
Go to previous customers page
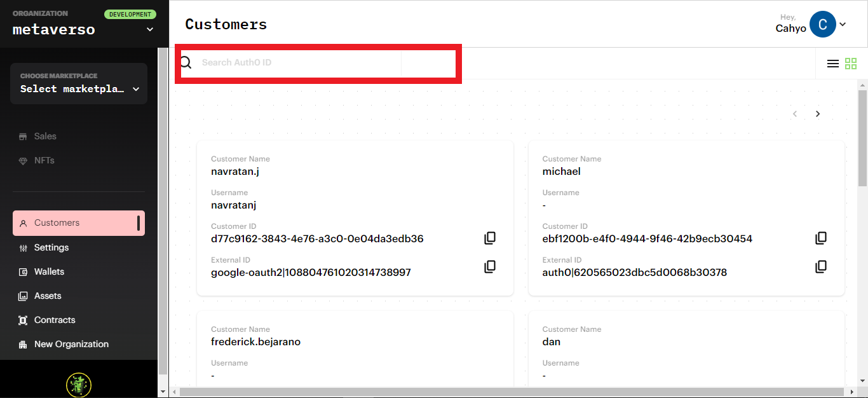tap(795, 114)
